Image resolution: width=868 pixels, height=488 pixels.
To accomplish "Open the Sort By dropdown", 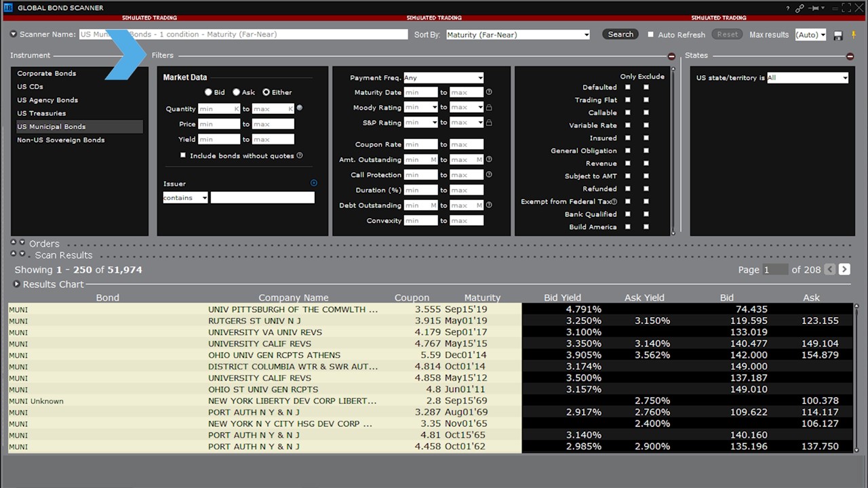I will (518, 35).
